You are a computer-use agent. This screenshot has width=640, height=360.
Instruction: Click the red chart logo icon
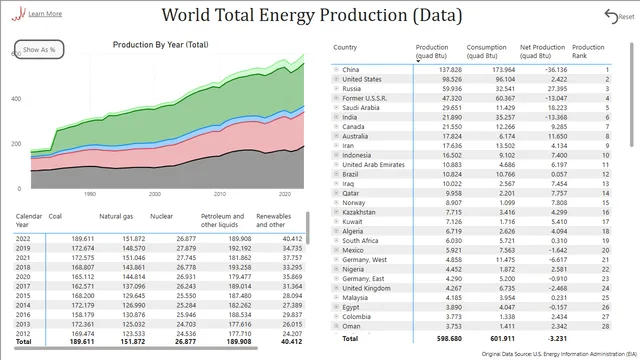coord(19,14)
